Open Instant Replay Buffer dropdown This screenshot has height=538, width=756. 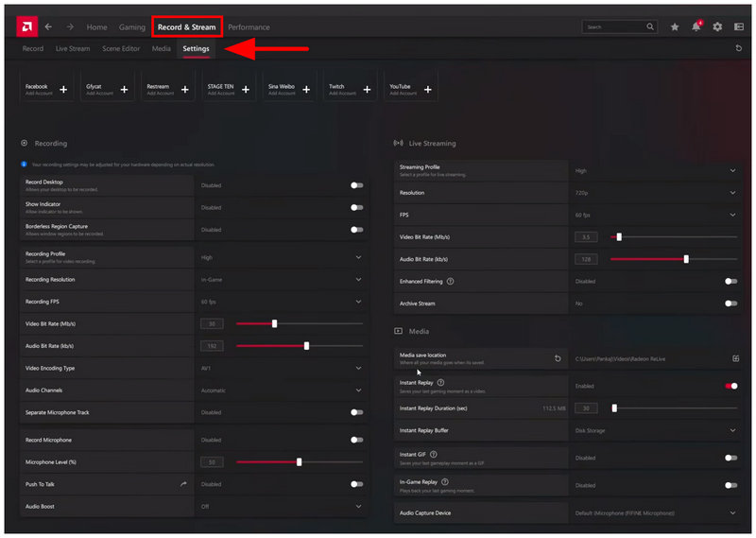point(655,430)
